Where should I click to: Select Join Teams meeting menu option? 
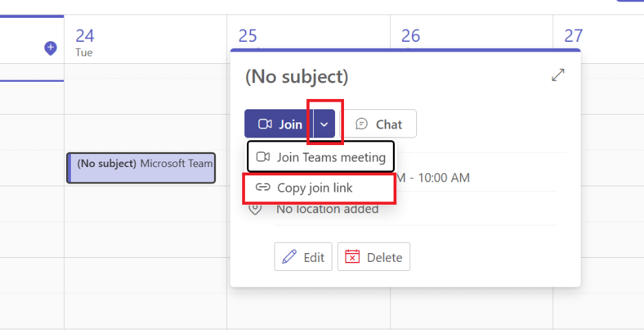click(x=321, y=157)
